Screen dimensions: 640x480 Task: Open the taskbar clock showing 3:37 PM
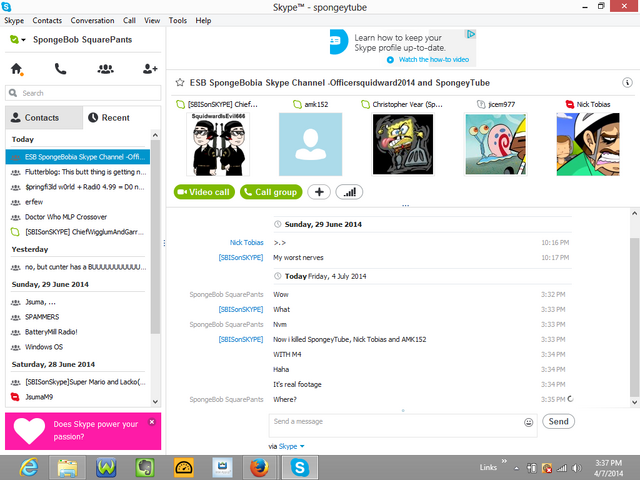608,468
